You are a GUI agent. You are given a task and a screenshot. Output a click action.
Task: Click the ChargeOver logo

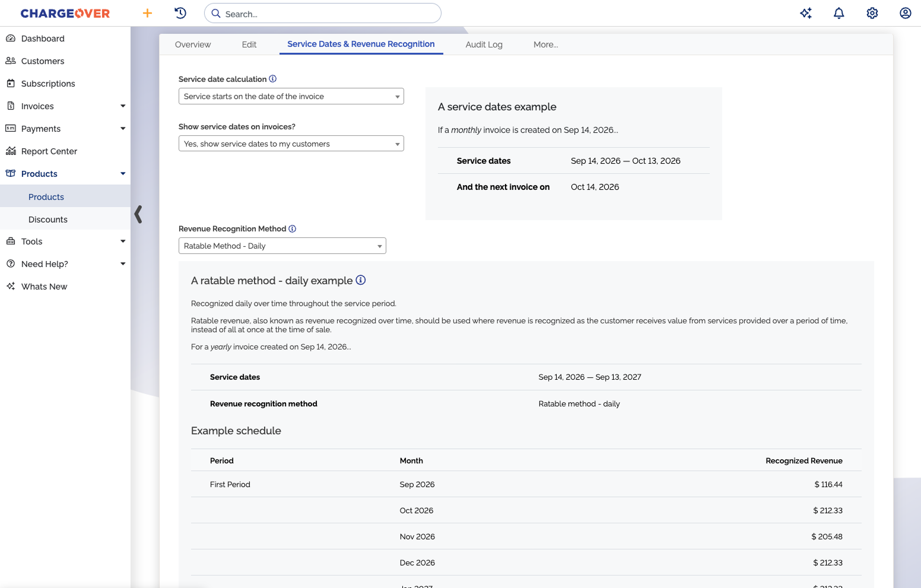point(65,13)
